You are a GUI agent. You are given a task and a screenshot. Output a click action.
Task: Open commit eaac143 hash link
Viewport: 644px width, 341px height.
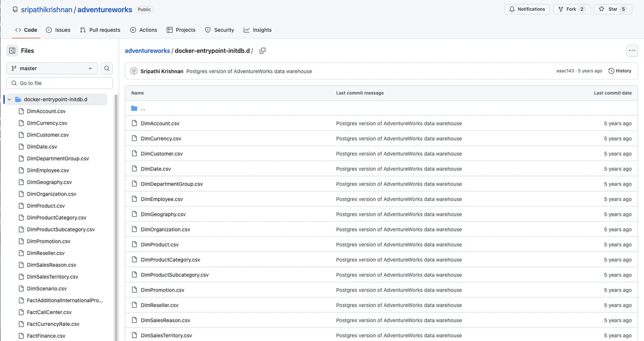tap(565, 71)
